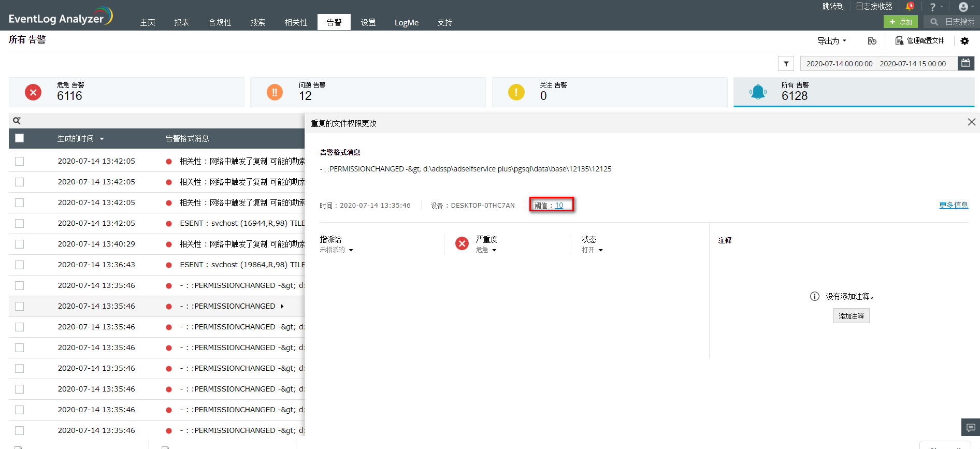Screen dimensions: 980x449
Task: Click the table search magnifier icon
Action: [x=17, y=121]
